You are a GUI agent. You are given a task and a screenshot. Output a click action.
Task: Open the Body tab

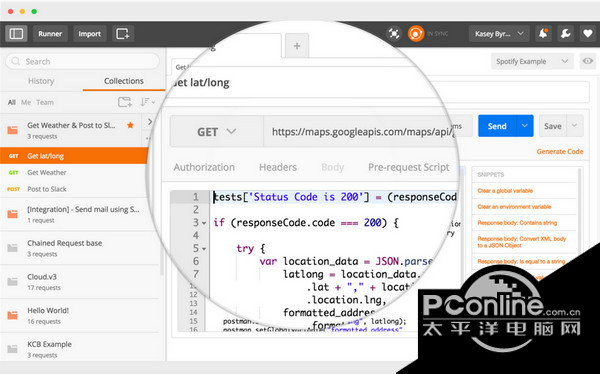(333, 167)
